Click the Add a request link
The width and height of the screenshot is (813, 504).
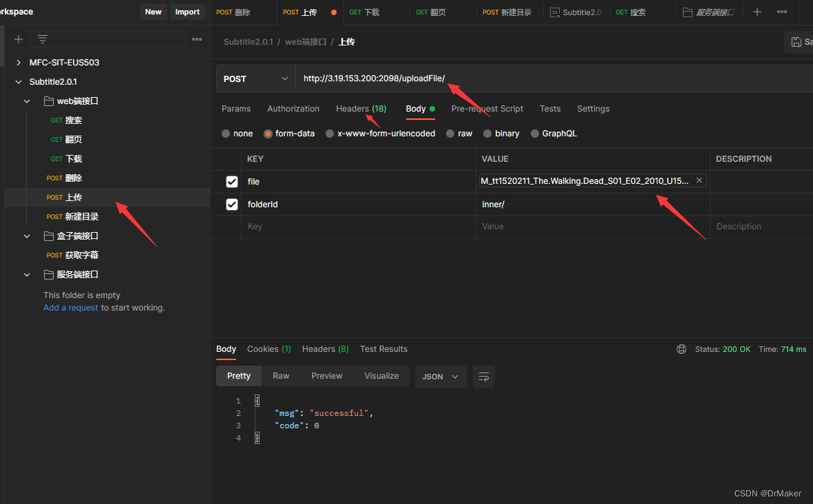click(70, 307)
